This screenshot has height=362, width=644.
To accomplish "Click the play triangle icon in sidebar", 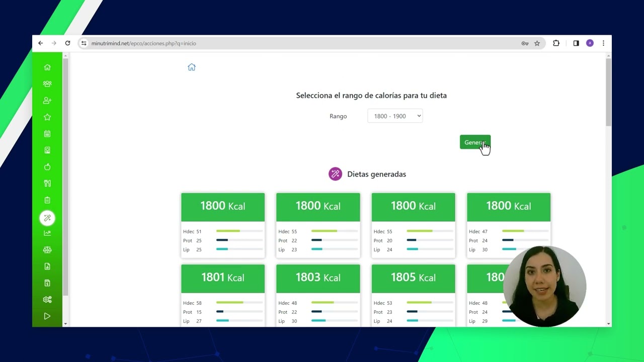I will coord(47,316).
